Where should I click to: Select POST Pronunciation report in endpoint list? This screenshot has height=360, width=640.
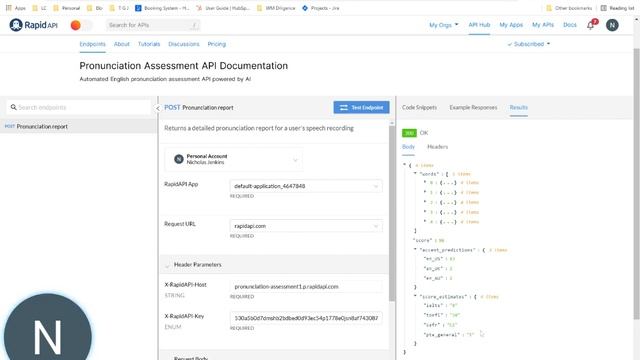78,127
